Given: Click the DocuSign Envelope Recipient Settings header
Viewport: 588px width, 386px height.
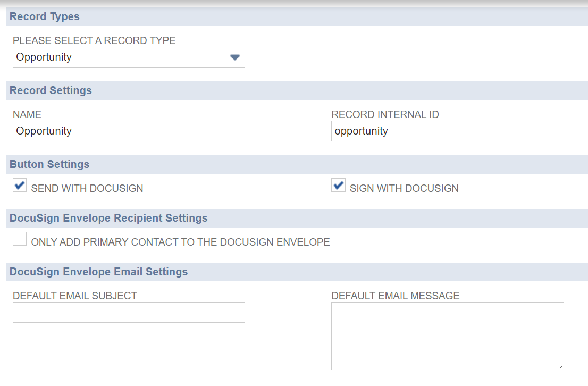Looking at the screenshot, I should 108,218.
